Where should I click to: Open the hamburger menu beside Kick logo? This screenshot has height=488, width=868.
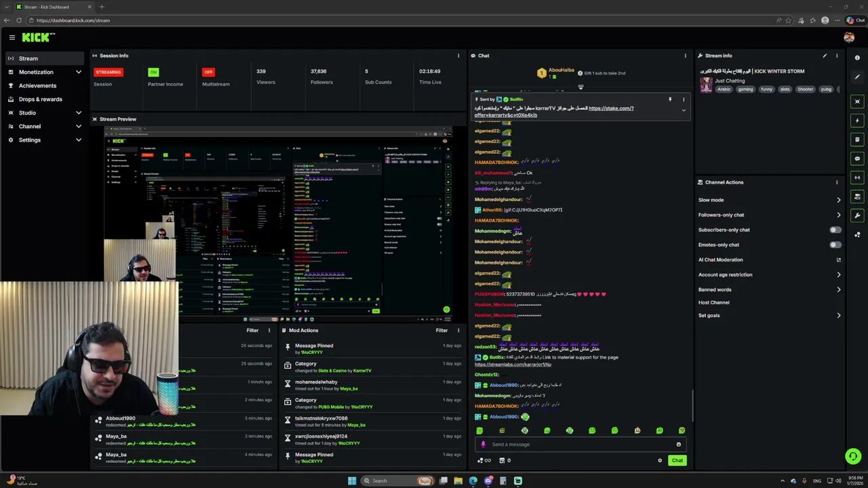(x=12, y=37)
